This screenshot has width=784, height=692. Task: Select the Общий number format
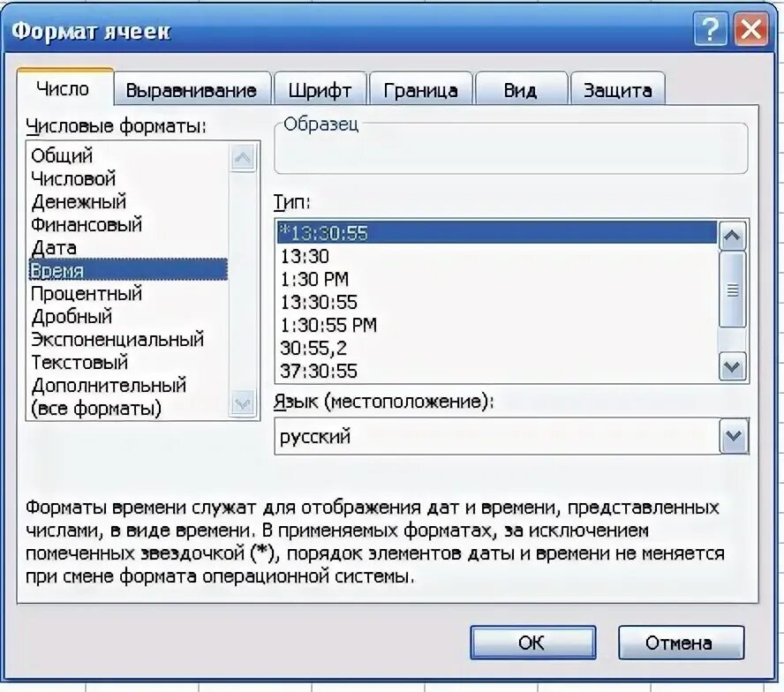tap(128, 155)
